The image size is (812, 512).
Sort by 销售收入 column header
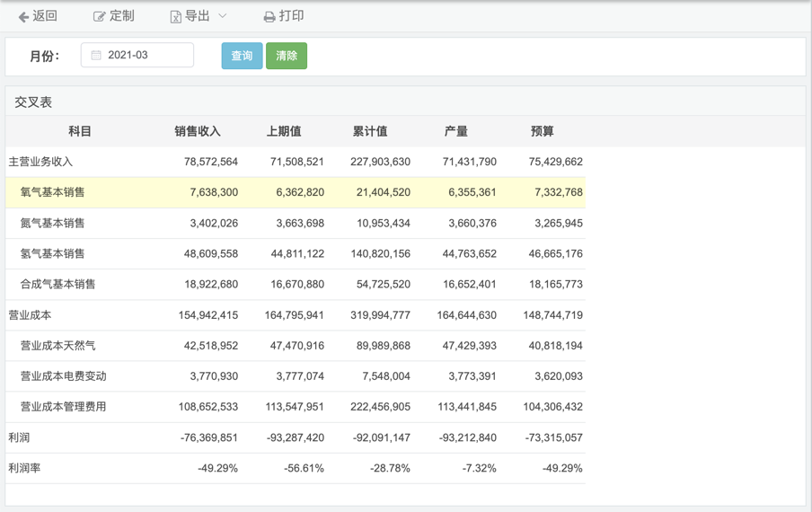(x=198, y=131)
